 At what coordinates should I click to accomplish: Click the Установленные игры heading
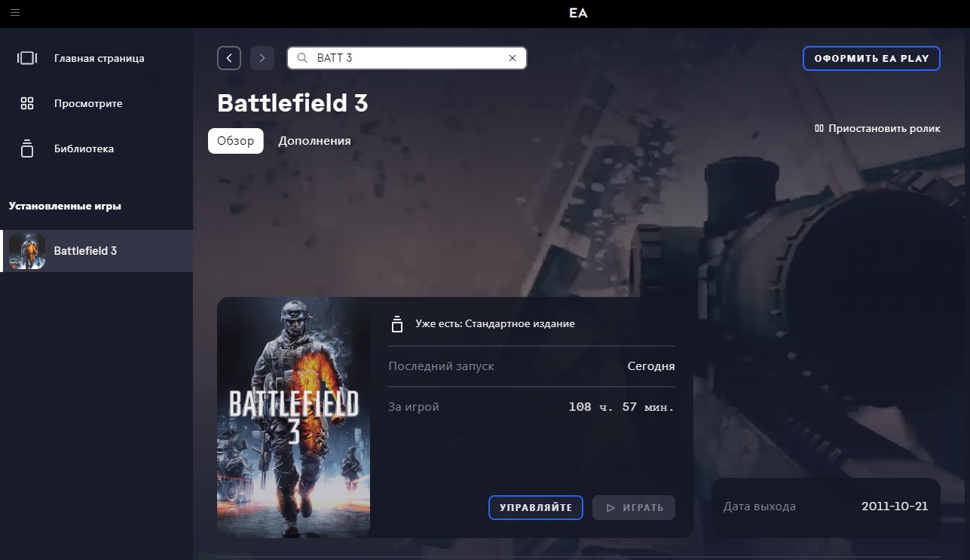65,206
